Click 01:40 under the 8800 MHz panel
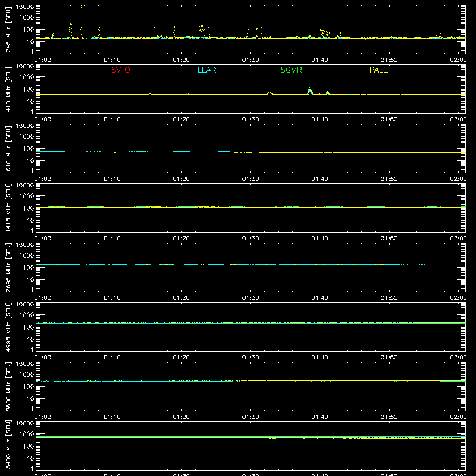 320,417
